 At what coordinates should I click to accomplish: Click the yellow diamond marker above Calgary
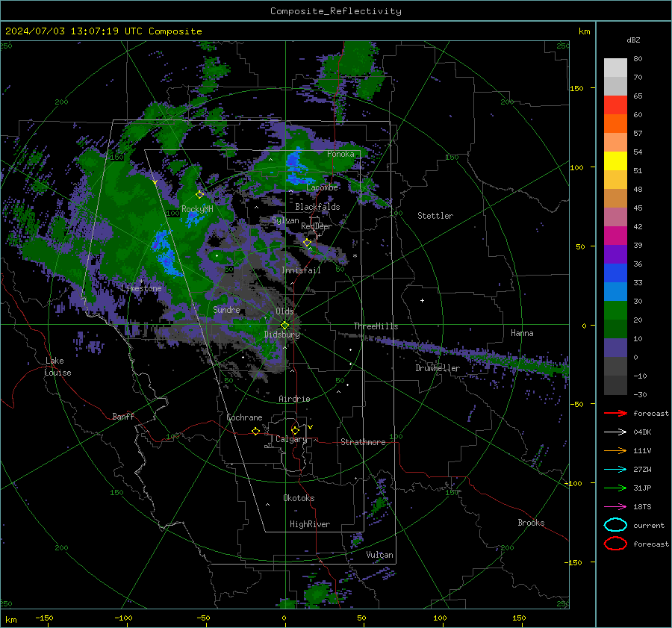pyautogui.click(x=295, y=430)
